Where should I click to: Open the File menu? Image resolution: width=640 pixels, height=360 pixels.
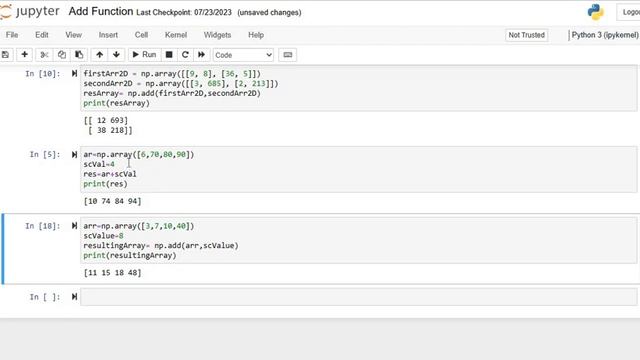(x=12, y=35)
